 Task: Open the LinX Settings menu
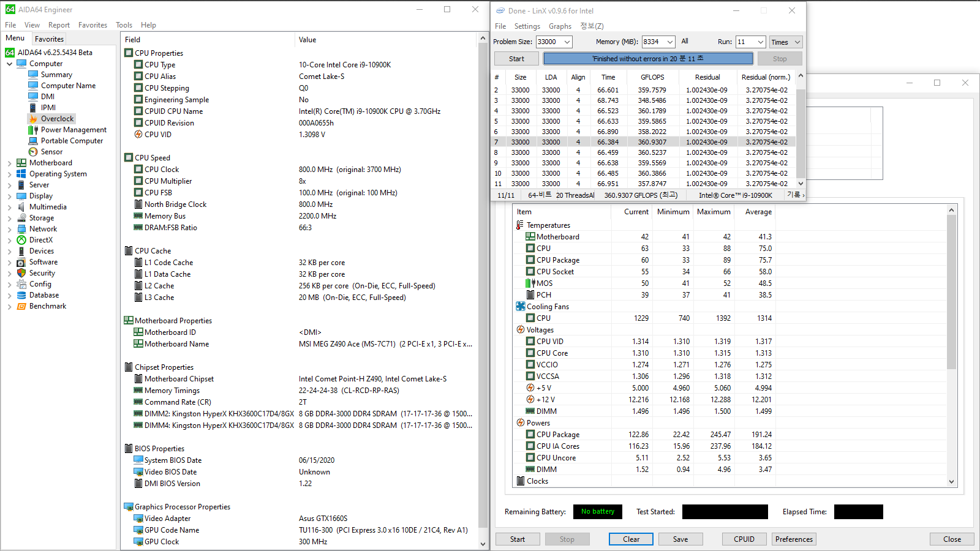click(527, 26)
